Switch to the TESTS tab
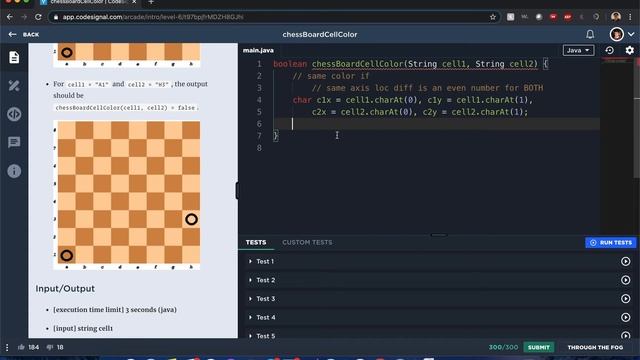The height and width of the screenshot is (360, 640). [x=256, y=242]
